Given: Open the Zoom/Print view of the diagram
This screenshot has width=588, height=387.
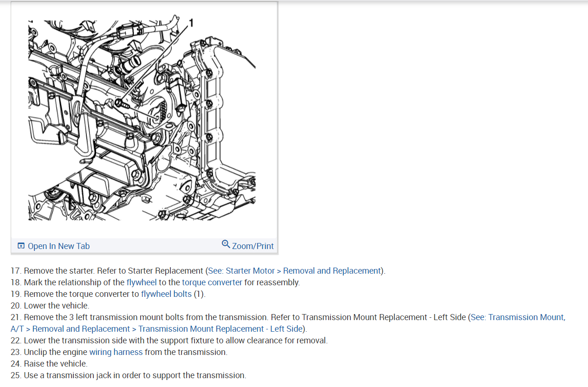Looking at the screenshot, I should [252, 246].
